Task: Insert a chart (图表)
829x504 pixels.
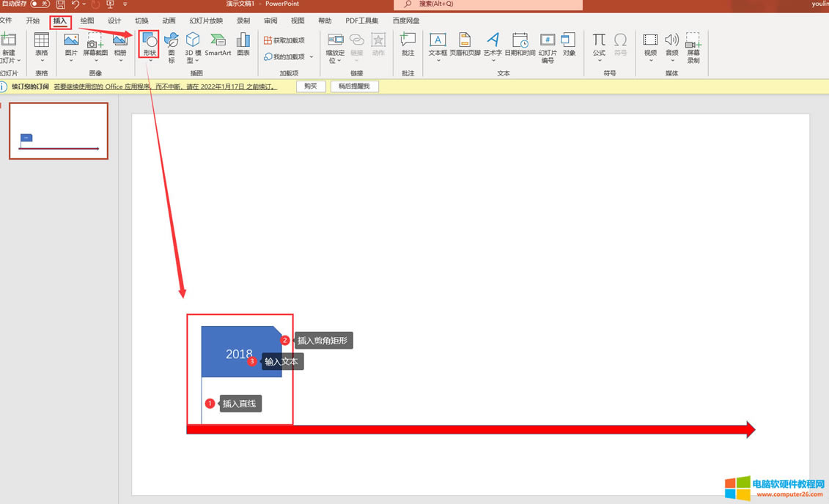Action: [243, 45]
